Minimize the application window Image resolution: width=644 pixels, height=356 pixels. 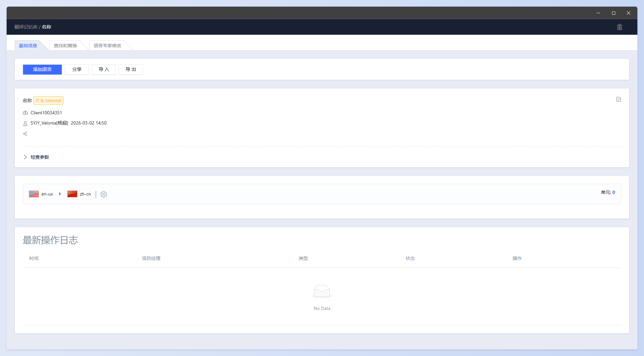pyautogui.click(x=598, y=13)
